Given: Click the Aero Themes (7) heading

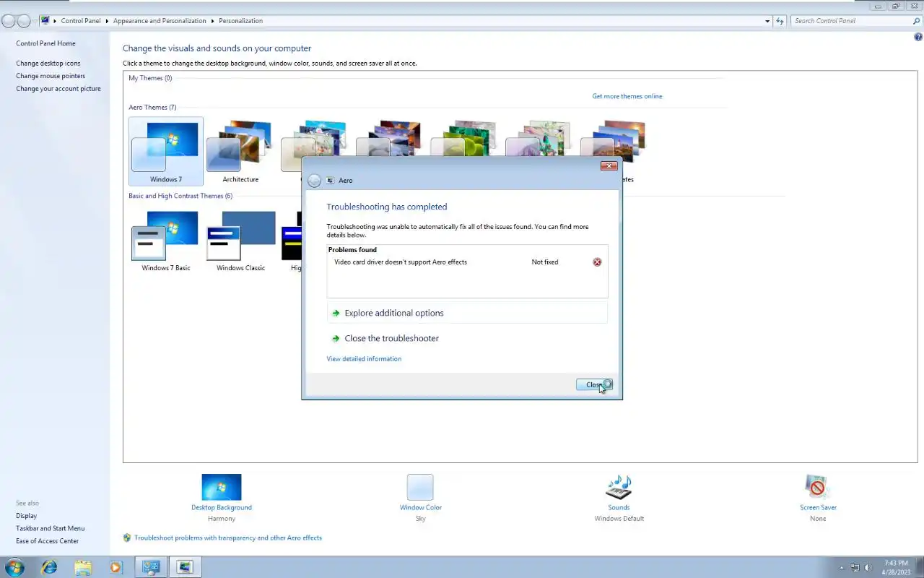Looking at the screenshot, I should point(152,108).
